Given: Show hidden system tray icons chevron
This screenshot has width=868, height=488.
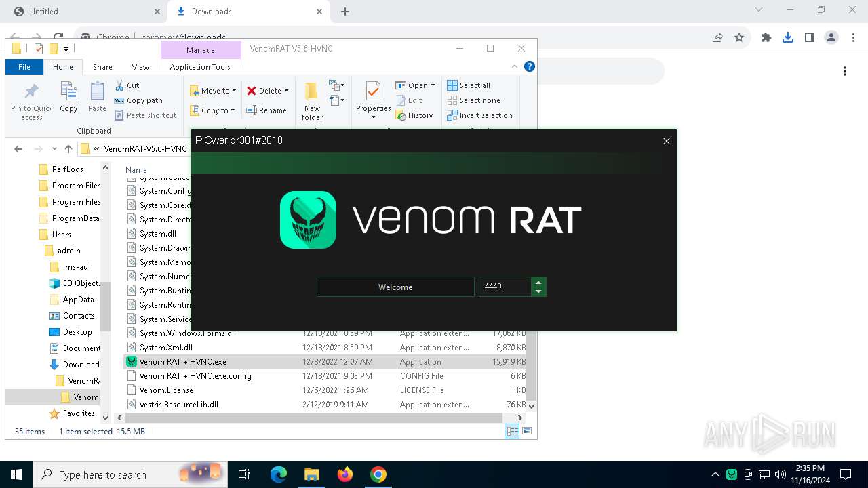Looking at the screenshot, I should [715, 474].
